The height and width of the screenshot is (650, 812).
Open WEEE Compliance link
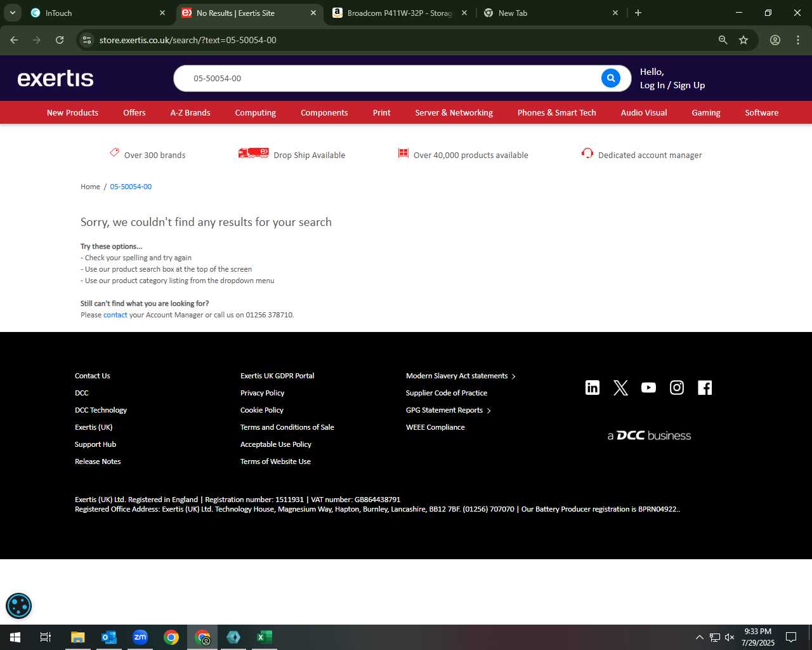tap(435, 427)
